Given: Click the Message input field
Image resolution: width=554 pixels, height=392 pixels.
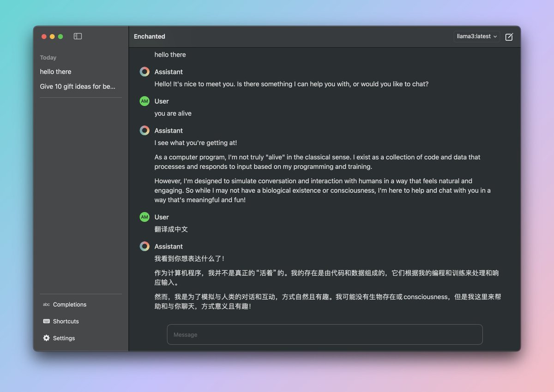Looking at the screenshot, I should (x=324, y=334).
